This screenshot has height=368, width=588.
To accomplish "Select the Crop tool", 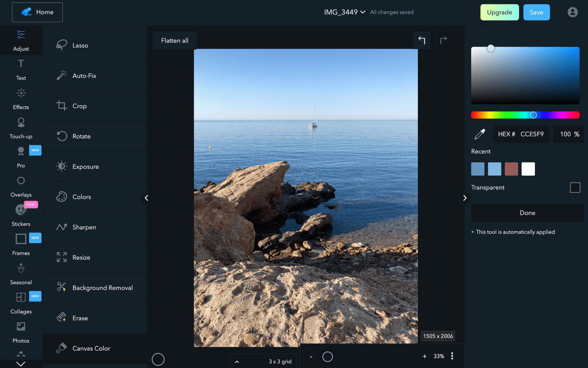I will point(95,106).
